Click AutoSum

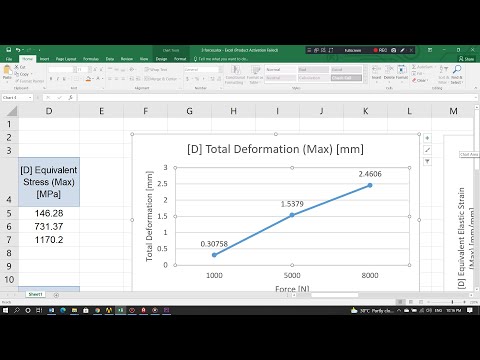422,67
